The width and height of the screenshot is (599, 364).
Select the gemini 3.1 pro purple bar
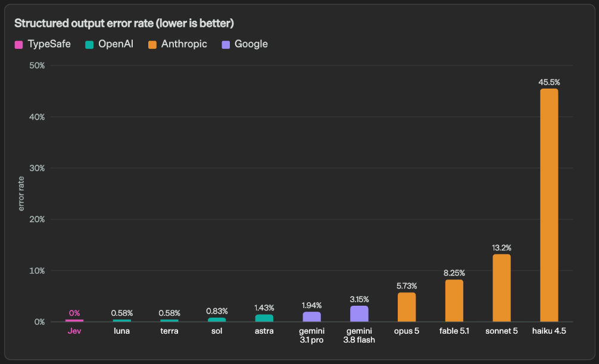coord(312,316)
